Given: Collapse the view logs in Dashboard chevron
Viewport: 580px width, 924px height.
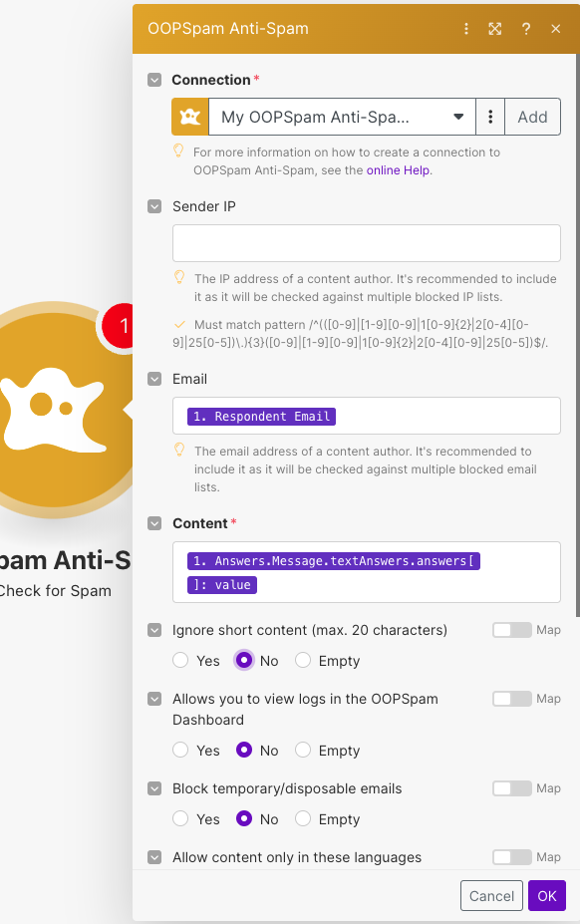Looking at the screenshot, I should tap(154, 699).
